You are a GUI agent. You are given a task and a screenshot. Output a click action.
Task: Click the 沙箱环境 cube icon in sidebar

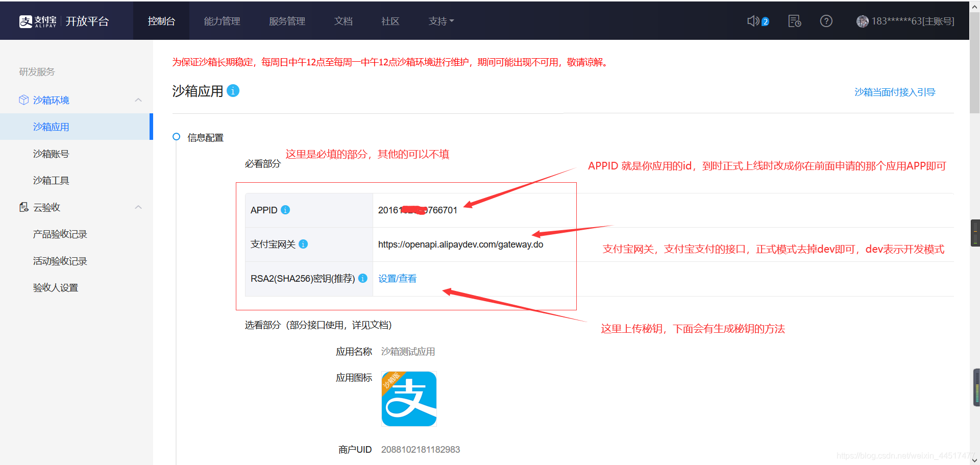tap(23, 100)
